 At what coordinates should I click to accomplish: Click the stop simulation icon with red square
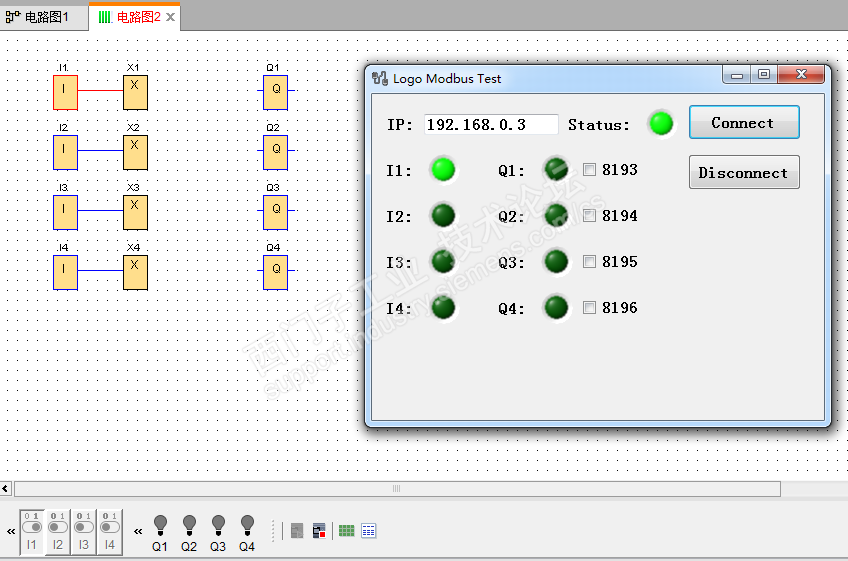pos(319,531)
